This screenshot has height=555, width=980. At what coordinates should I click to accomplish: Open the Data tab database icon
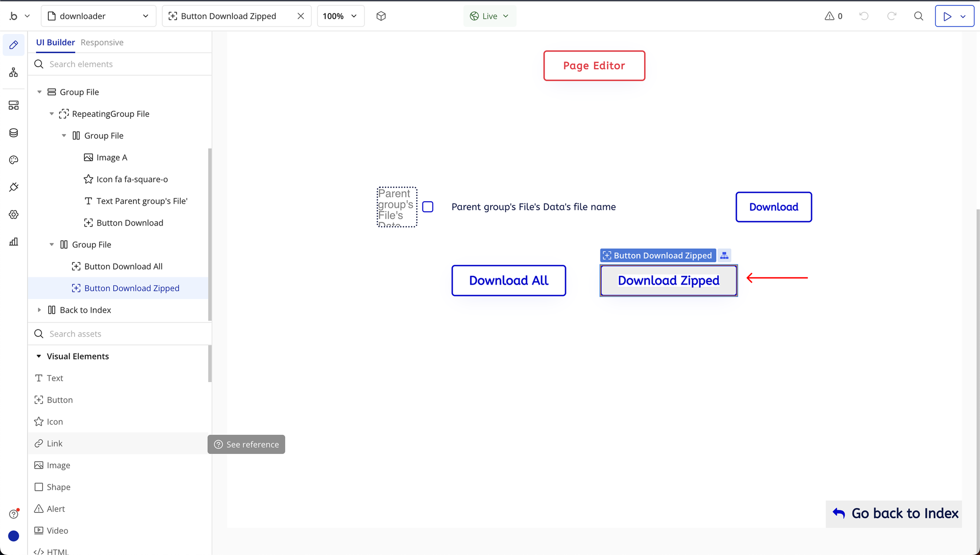click(x=13, y=133)
